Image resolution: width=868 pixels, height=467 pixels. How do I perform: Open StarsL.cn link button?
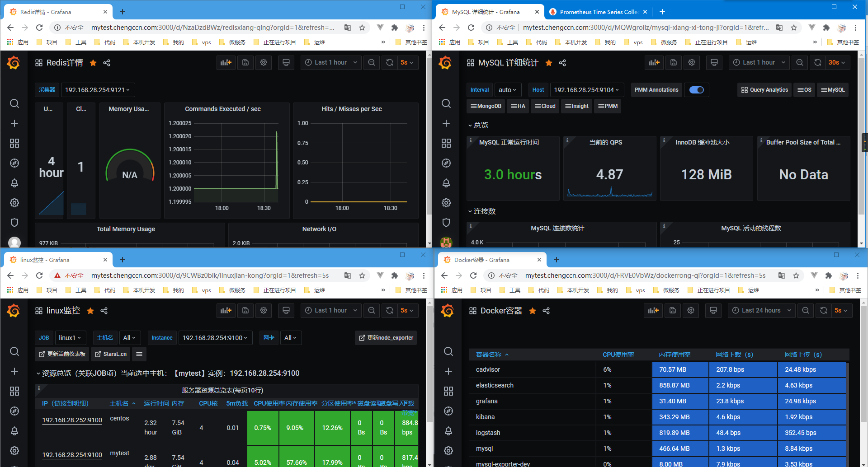(x=111, y=354)
